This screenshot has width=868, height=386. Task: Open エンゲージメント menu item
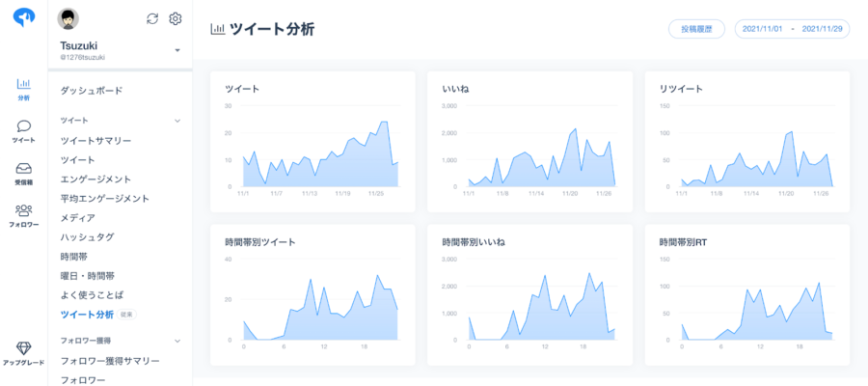coord(95,179)
